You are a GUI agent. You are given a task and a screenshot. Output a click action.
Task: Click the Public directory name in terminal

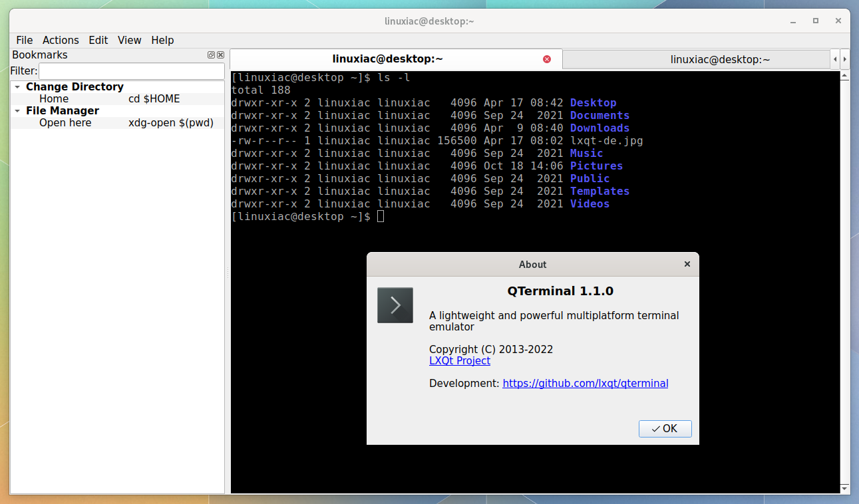590,178
